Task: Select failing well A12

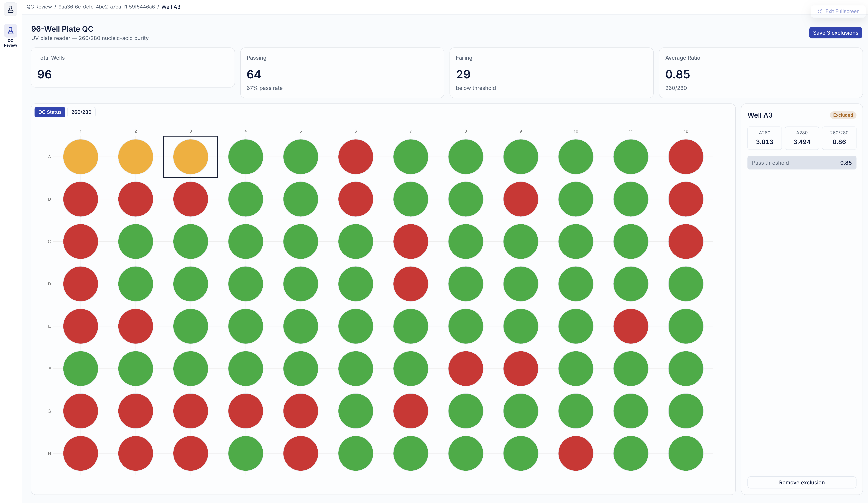Action: click(x=686, y=157)
